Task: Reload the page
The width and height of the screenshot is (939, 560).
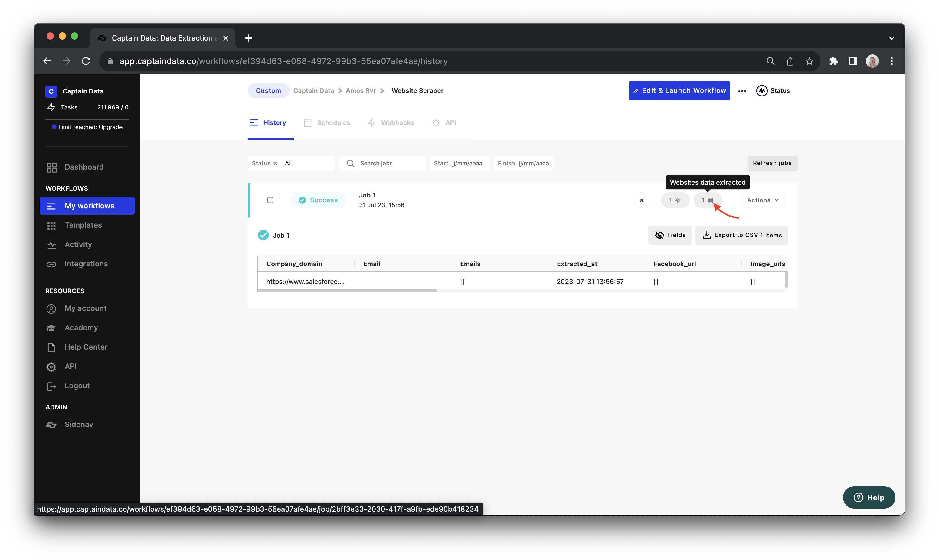Action: (x=87, y=61)
